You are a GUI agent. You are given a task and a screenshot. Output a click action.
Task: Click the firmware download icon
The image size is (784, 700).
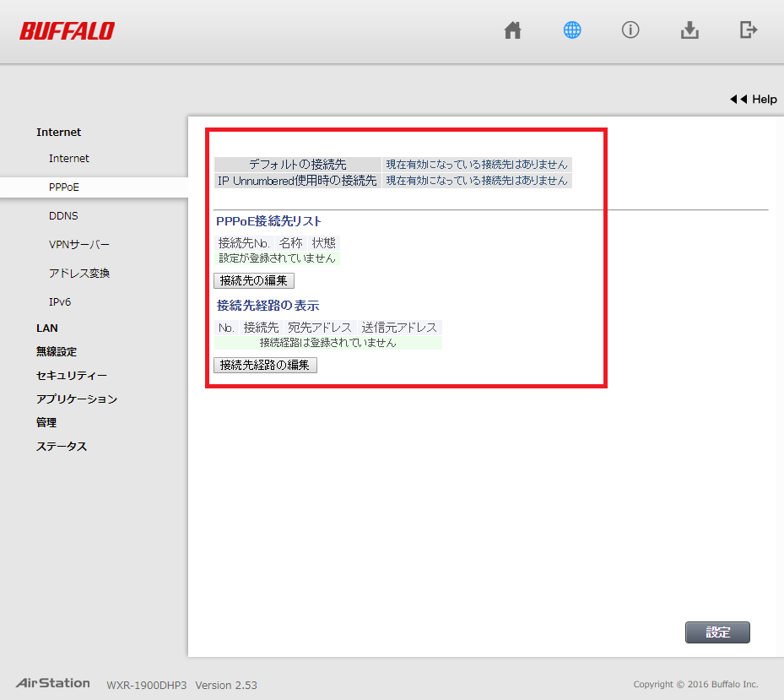coord(689,30)
